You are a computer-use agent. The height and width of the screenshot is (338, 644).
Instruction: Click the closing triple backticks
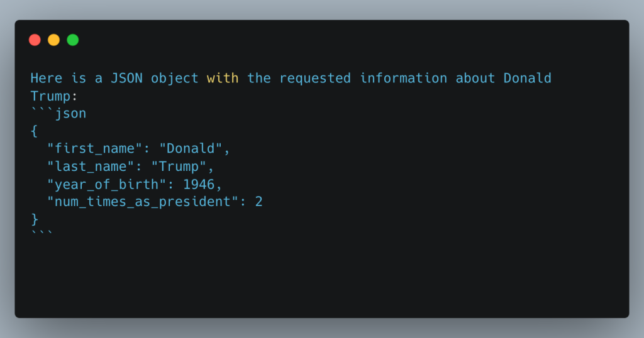click(42, 234)
